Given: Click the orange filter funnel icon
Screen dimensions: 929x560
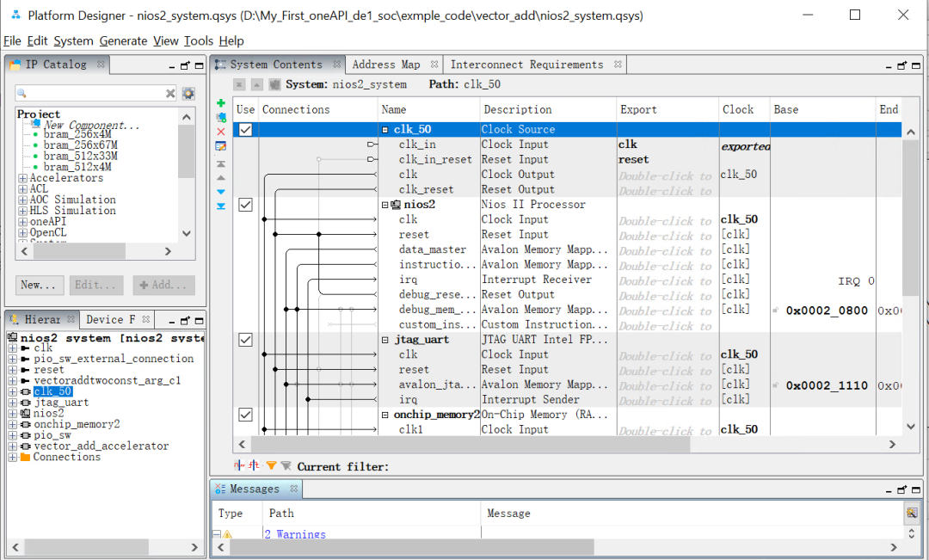Looking at the screenshot, I should coord(271,465).
